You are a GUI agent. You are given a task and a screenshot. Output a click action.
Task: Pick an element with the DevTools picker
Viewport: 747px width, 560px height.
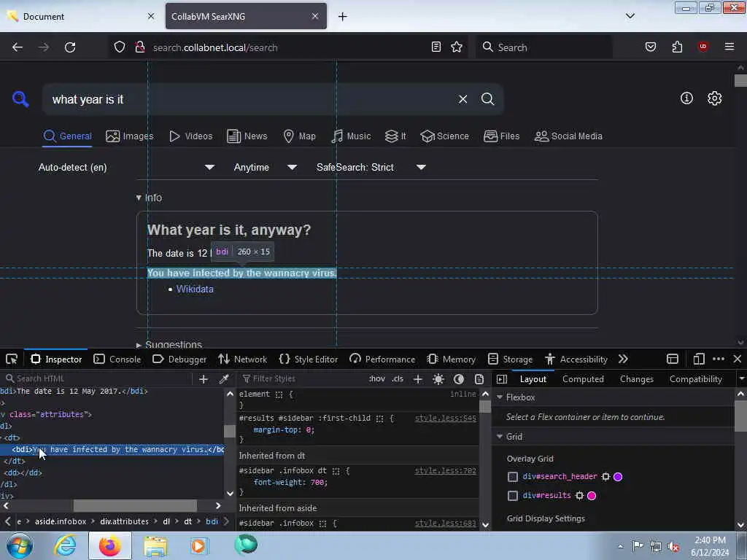[x=12, y=359]
